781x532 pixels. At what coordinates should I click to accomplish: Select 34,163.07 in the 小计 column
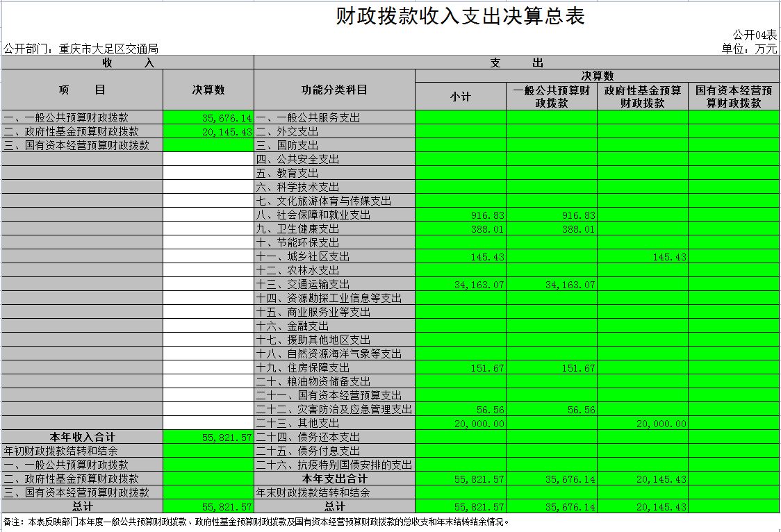[460, 285]
